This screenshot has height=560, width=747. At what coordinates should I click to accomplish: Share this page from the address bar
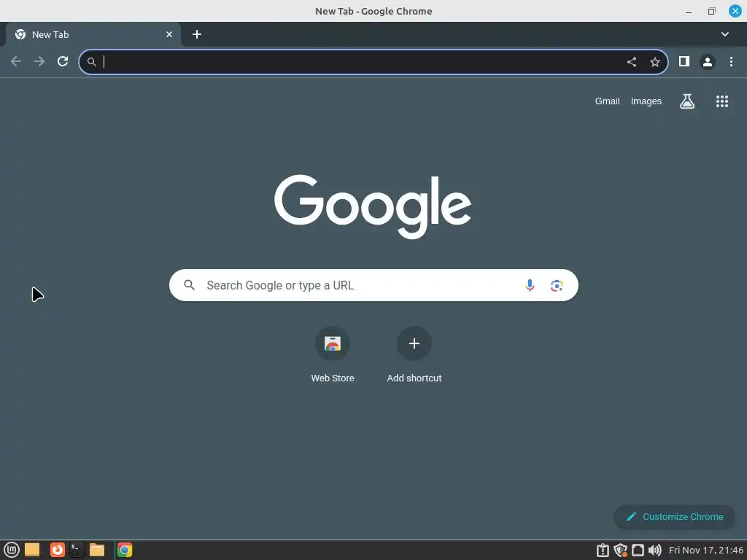click(x=632, y=62)
